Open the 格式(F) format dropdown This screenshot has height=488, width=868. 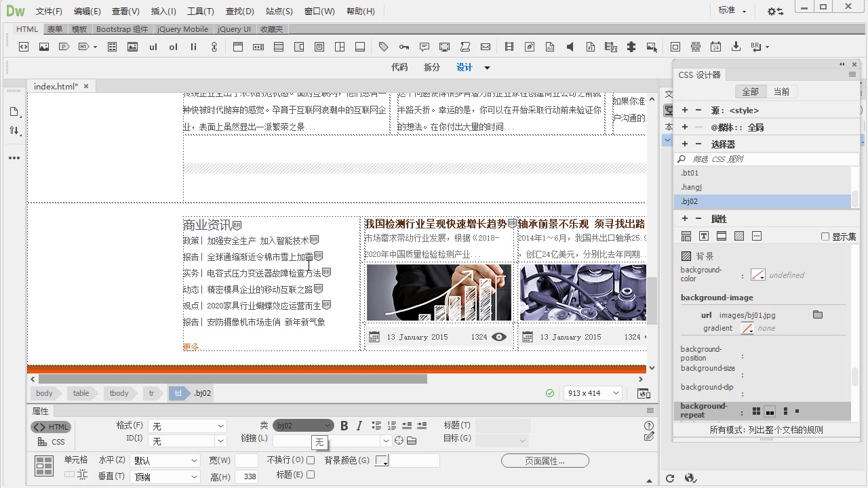pyautogui.click(x=187, y=426)
